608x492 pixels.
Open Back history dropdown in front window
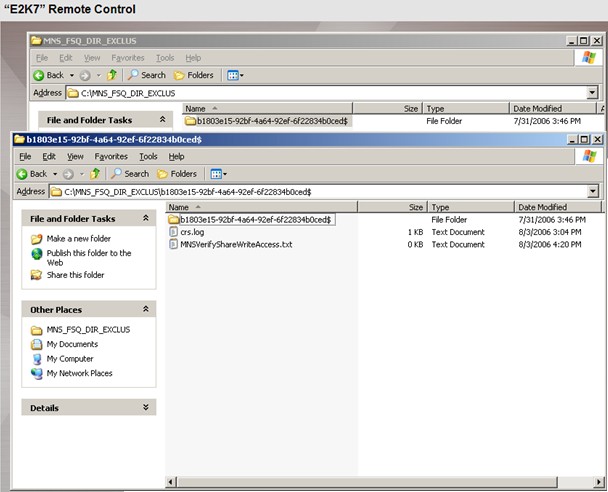point(55,174)
